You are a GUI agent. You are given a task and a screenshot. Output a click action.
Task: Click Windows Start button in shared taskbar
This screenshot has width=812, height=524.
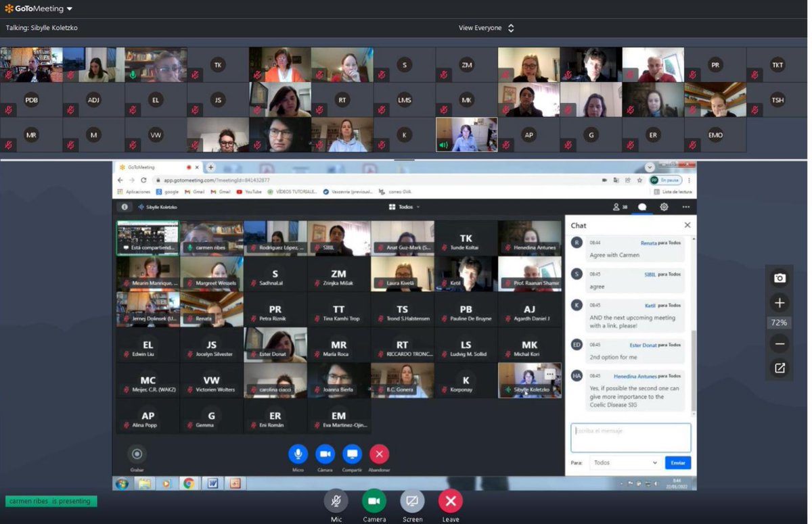(122, 483)
